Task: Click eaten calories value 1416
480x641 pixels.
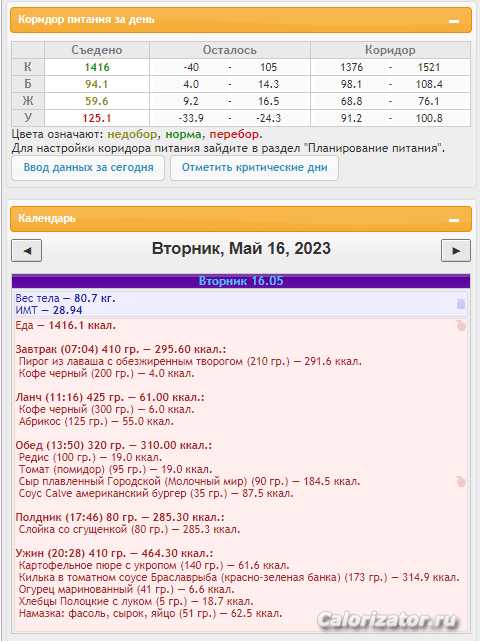Action: click(97, 67)
